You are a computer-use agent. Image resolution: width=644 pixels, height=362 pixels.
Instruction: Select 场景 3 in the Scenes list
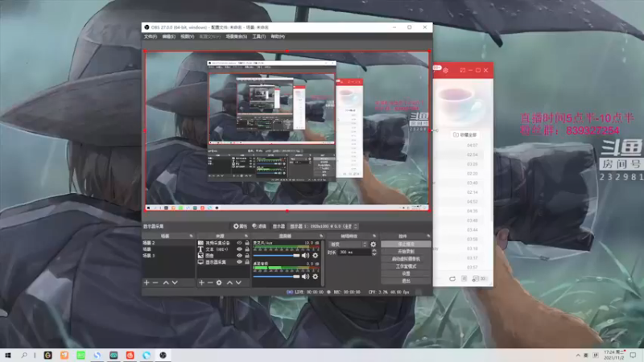tap(168, 255)
